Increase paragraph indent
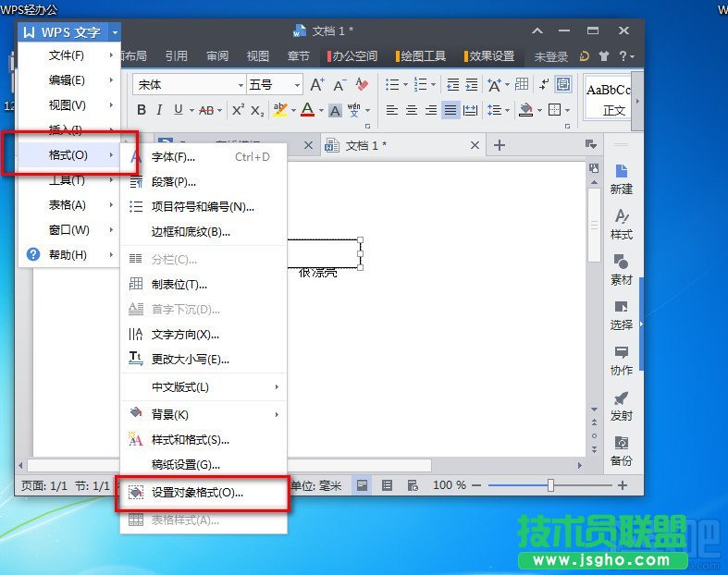This screenshot has width=728, height=575. click(x=472, y=84)
